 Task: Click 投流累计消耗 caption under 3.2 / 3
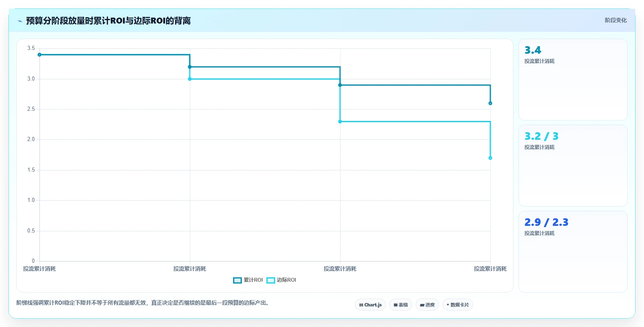point(539,147)
